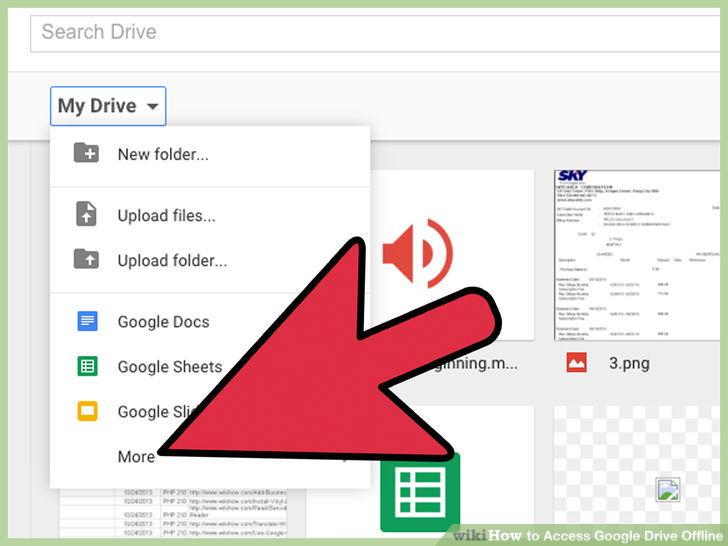Open the My Drive dropdown
This screenshot has height=546, width=728.
pyautogui.click(x=108, y=106)
